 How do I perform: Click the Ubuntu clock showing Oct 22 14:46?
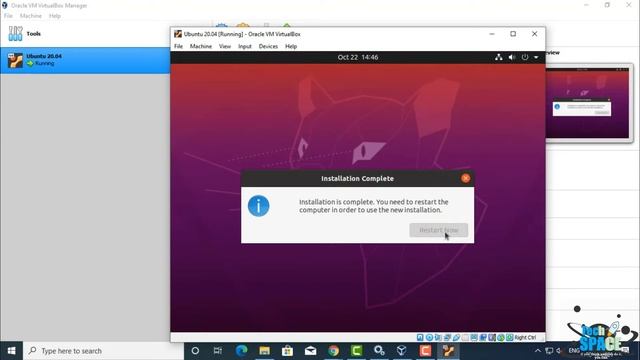click(358, 57)
